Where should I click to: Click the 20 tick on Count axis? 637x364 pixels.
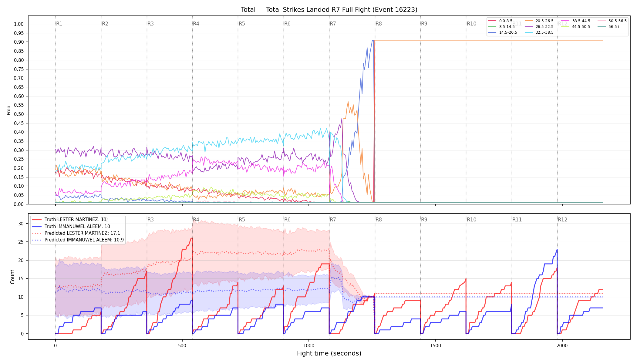pos(21,261)
